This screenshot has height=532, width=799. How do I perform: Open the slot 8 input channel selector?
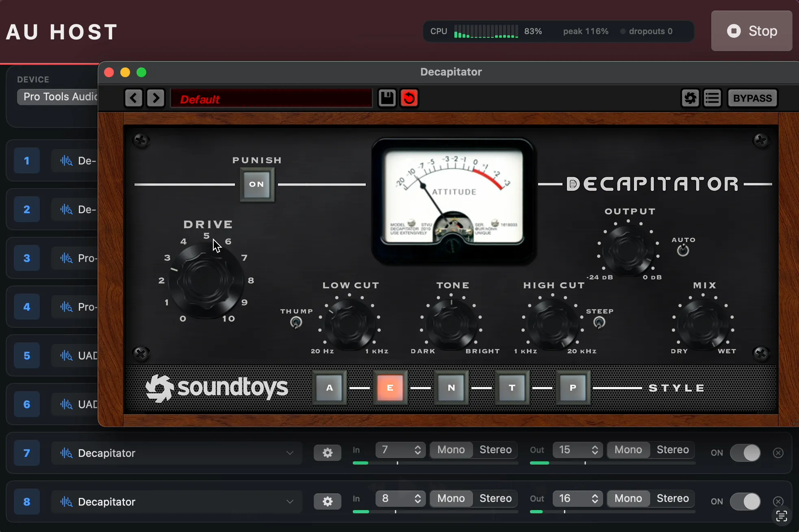click(400, 499)
